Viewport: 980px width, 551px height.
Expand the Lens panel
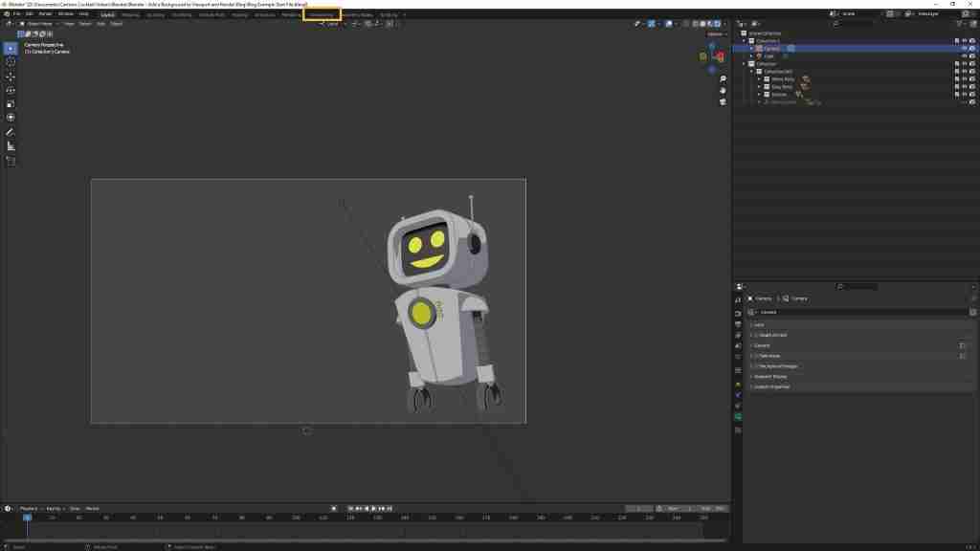pyautogui.click(x=860, y=325)
